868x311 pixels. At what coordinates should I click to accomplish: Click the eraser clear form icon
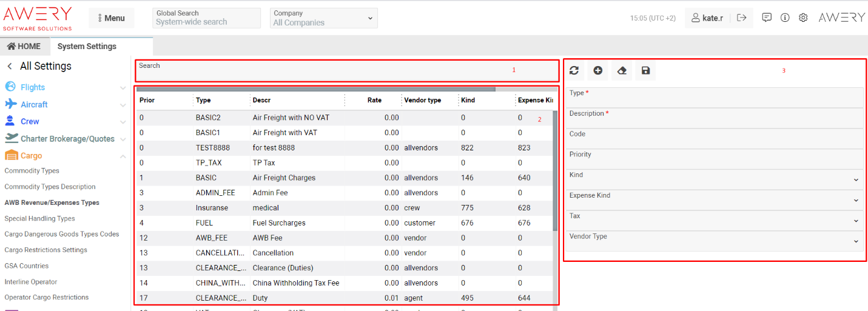click(622, 71)
